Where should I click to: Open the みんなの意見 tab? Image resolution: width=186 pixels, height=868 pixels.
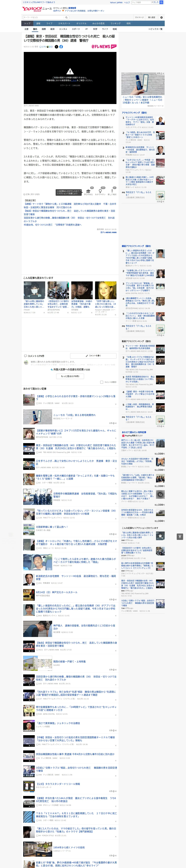(99, 24)
